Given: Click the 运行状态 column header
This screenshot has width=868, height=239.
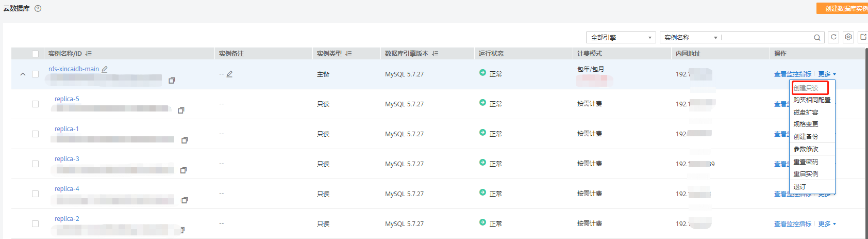Looking at the screenshot, I should [491, 54].
